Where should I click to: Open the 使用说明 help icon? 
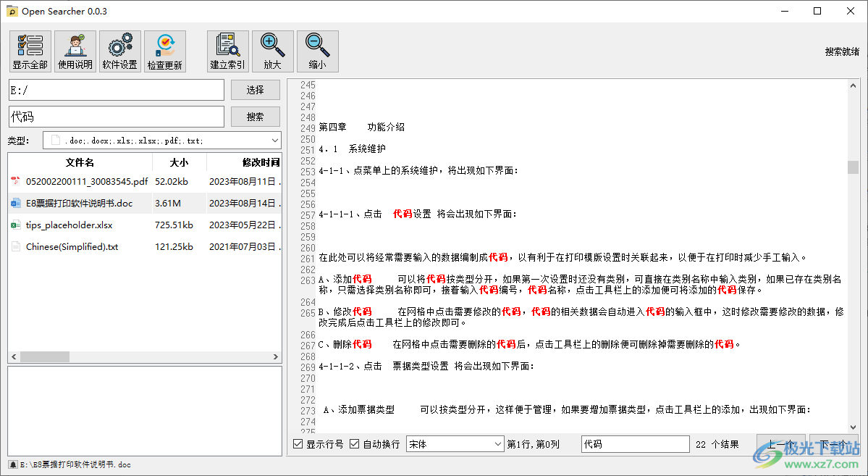(x=75, y=51)
